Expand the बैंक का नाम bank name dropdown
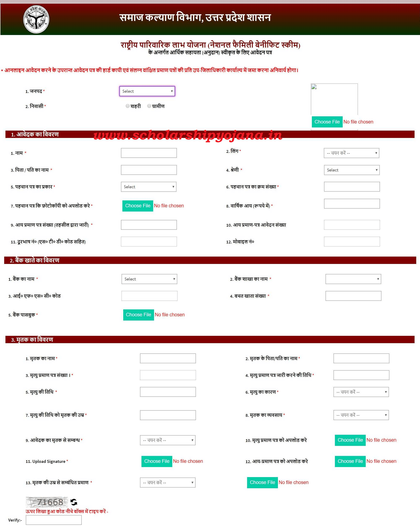This screenshot has height=527, width=420. pyautogui.click(x=149, y=279)
